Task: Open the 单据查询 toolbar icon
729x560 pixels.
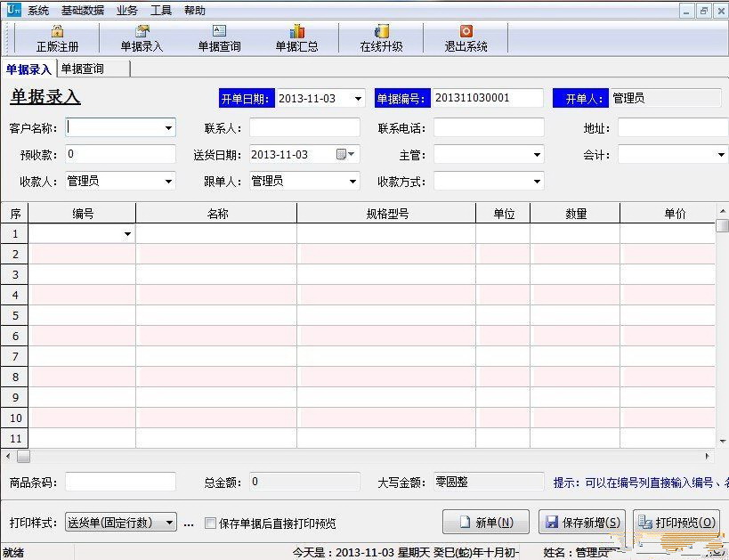Action: point(219,31)
